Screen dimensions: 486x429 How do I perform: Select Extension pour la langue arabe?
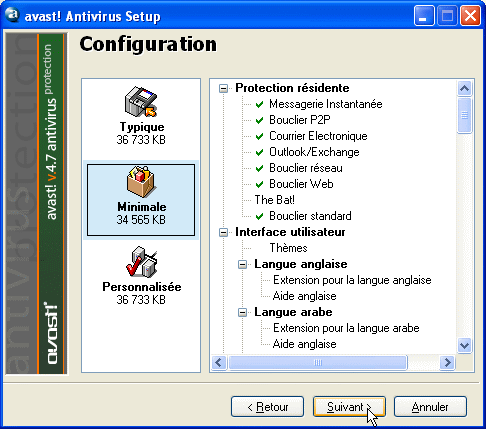click(x=346, y=328)
